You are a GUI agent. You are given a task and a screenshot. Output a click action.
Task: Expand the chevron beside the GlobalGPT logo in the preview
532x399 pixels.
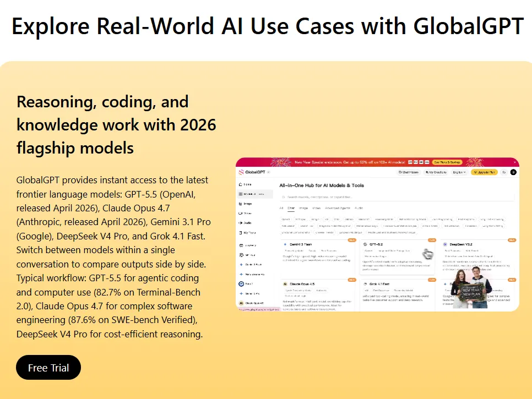click(x=268, y=172)
